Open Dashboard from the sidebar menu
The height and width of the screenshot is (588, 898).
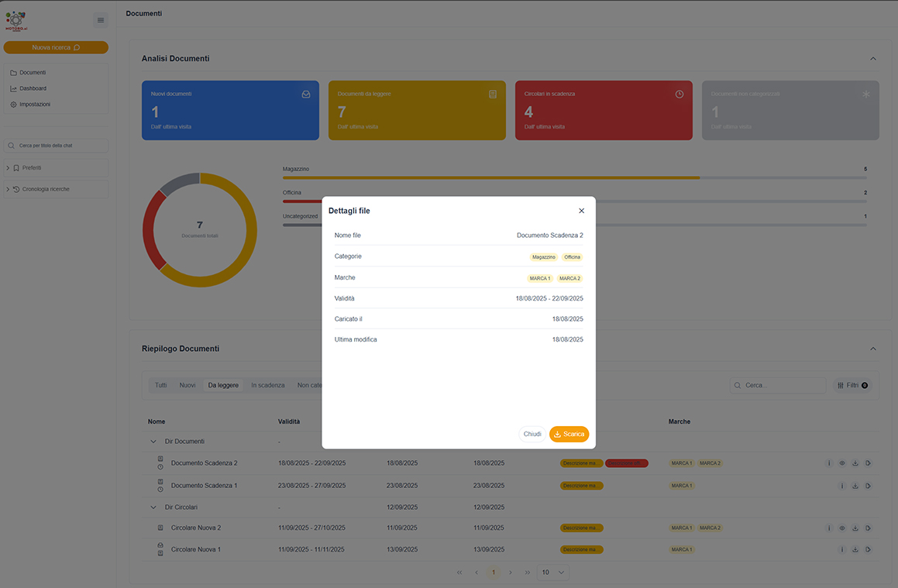[x=33, y=89]
